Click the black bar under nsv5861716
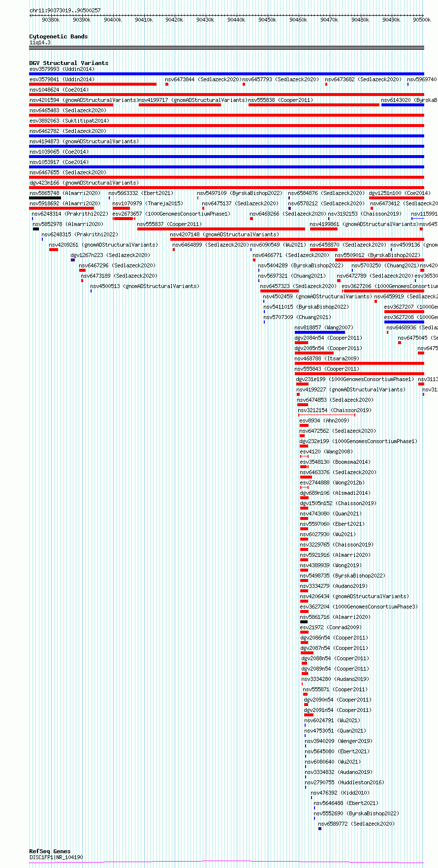438x868 pixels. [304, 622]
